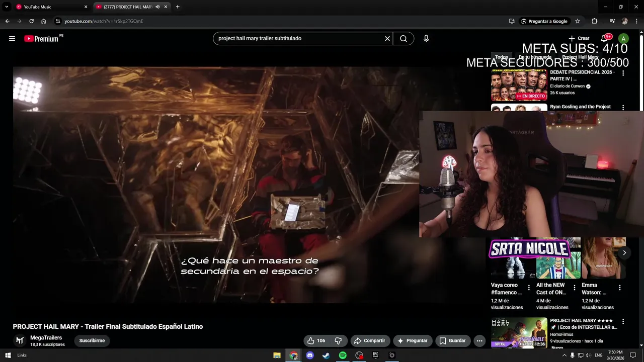
Task: Bookmark this page with the star
Action: point(578,21)
